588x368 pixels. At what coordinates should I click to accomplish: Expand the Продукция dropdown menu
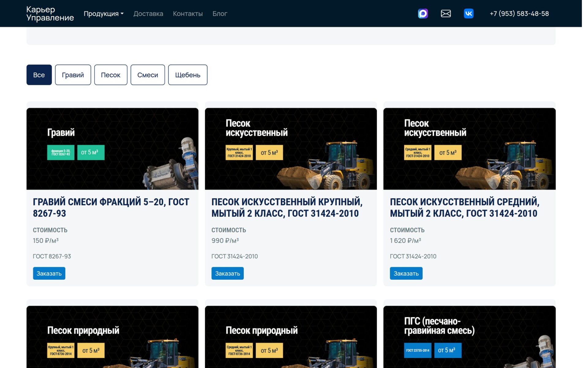104,13
